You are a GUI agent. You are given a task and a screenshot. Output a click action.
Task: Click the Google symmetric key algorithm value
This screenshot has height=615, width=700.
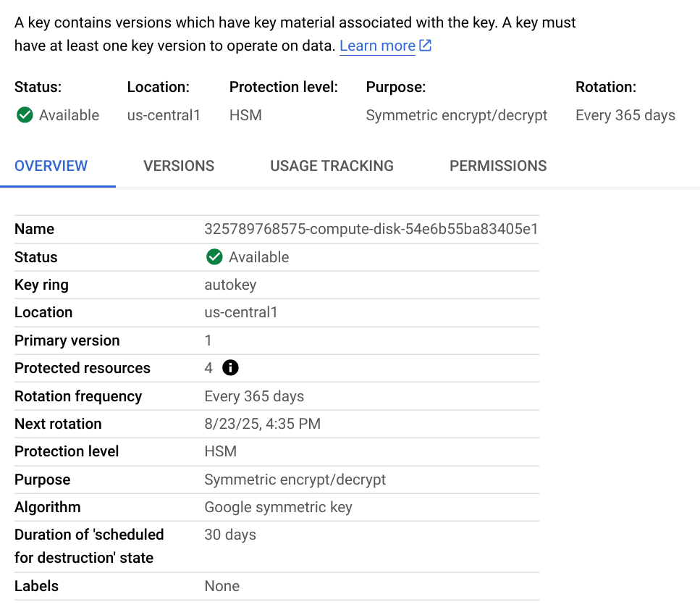278,507
